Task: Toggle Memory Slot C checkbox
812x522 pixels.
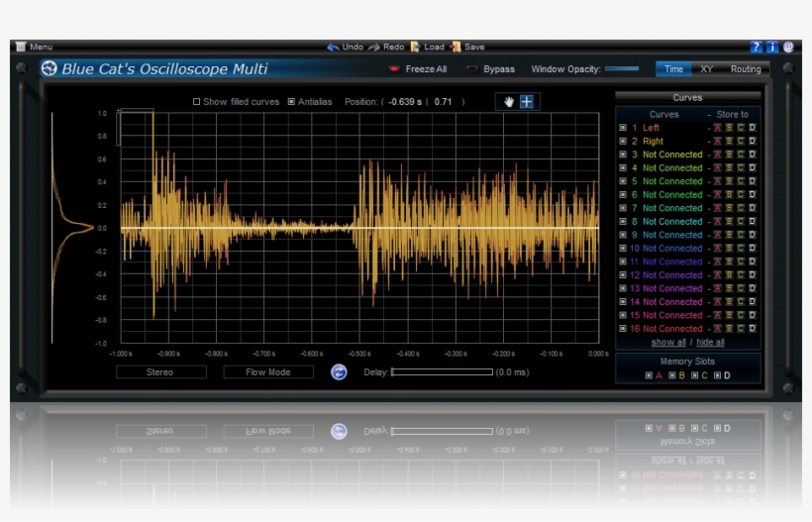Action: click(x=694, y=375)
